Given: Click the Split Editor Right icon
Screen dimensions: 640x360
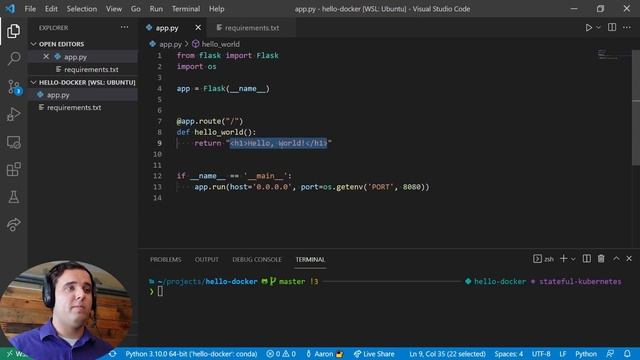Looking at the screenshot, I should (612, 27).
